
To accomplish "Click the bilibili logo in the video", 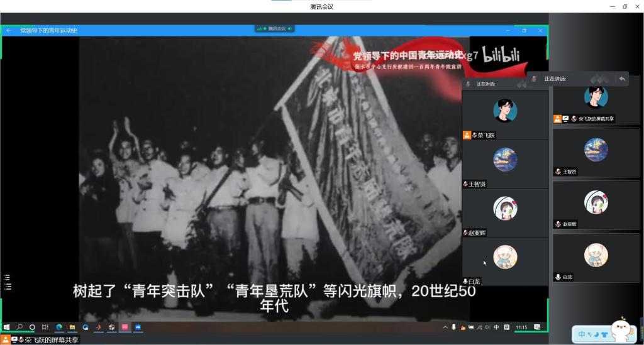I will (501, 55).
